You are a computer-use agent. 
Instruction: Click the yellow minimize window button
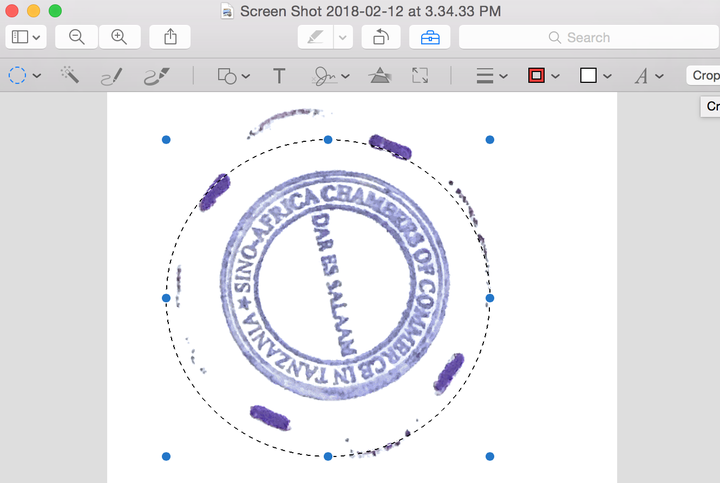(x=34, y=11)
